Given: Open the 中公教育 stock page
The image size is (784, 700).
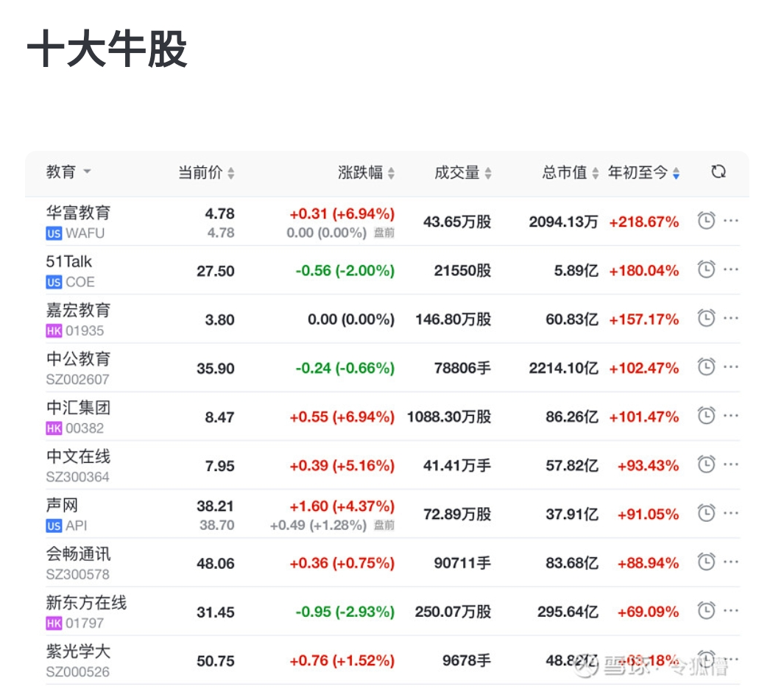Looking at the screenshot, I should click(x=78, y=359).
